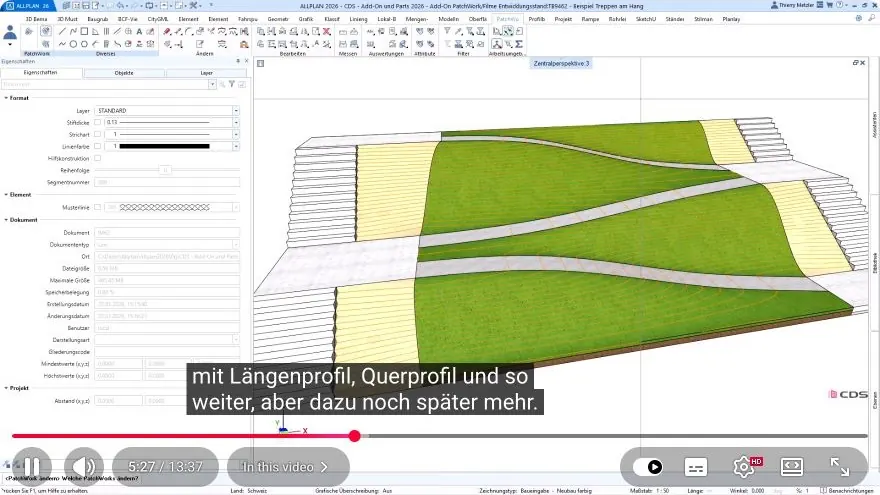Select the polygon drawing tool
Image resolution: width=880 pixels, height=495 pixels.
84,44
